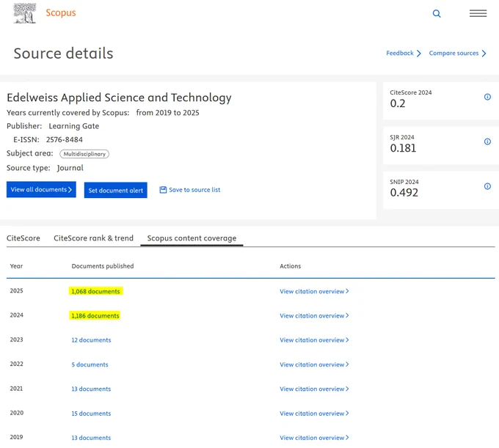
Task: Open the search magnifier icon
Action: [x=437, y=14]
